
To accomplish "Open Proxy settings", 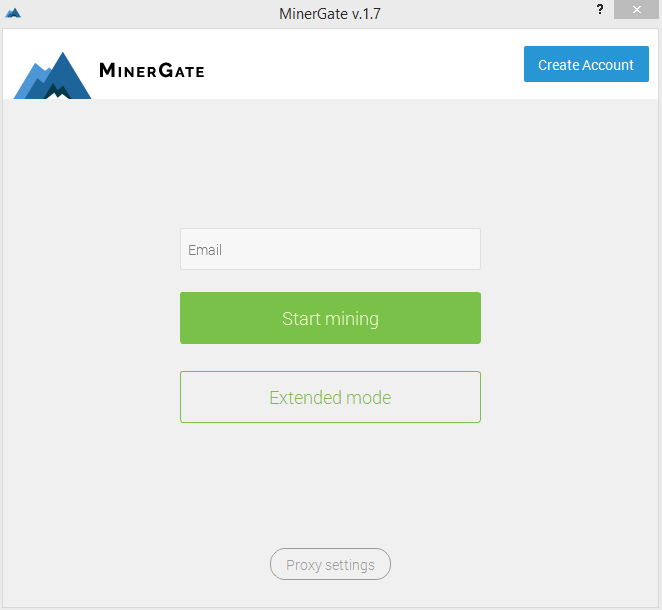I will click(330, 564).
